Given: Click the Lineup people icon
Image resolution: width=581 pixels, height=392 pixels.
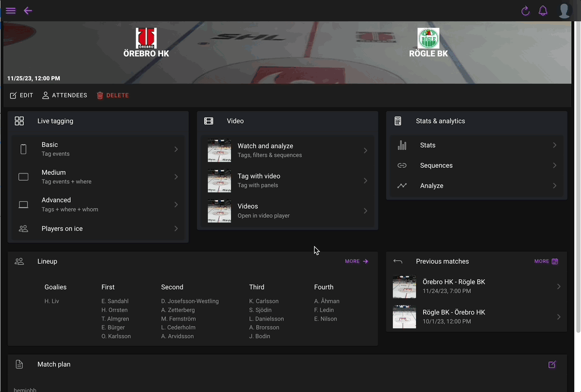Looking at the screenshot, I should [19, 262].
